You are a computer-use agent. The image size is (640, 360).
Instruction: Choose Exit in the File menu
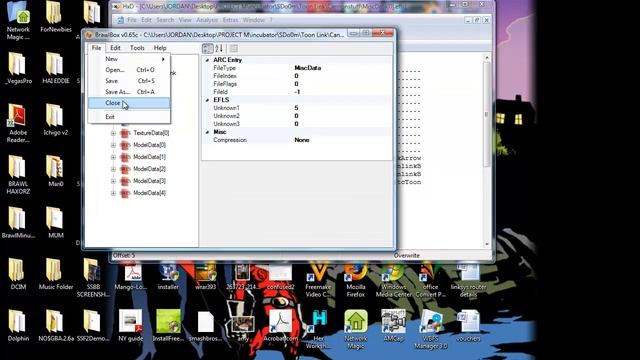[129, 117]
